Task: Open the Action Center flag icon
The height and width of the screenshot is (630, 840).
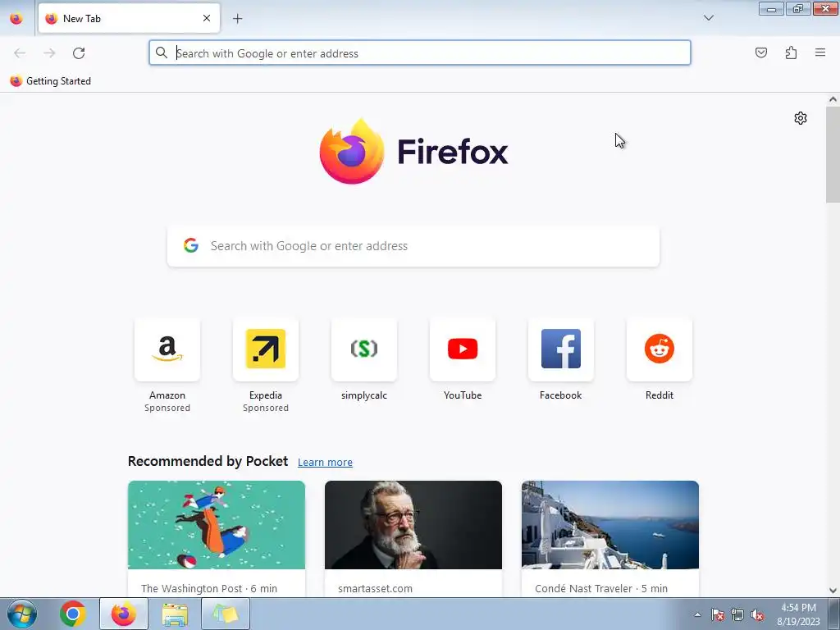Action: tap(717, 614)
